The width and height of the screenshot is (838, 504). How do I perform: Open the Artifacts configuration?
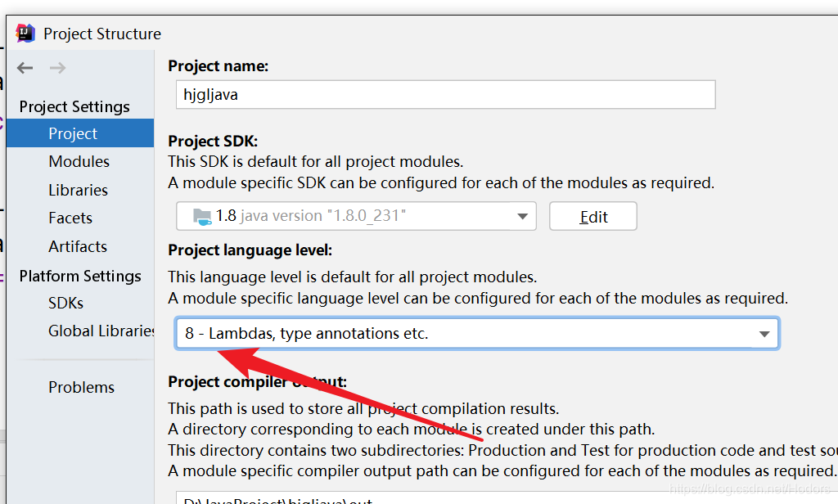click(77, 246)
